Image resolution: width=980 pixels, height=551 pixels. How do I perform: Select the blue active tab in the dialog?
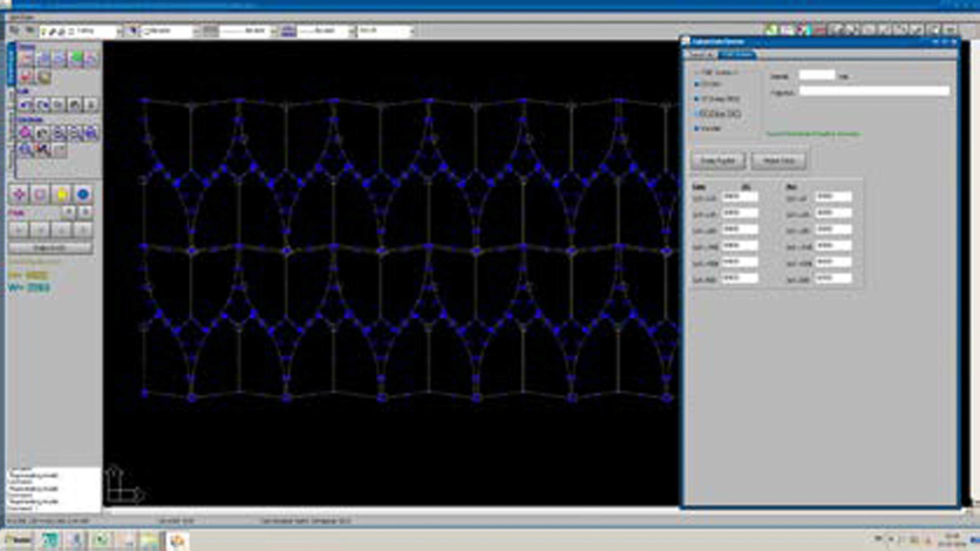(737, 55)
